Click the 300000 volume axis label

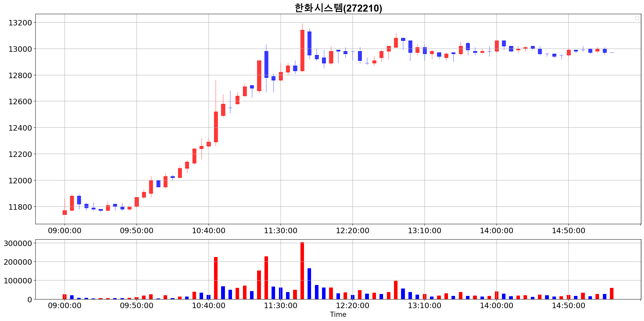[x=18, y=243]
